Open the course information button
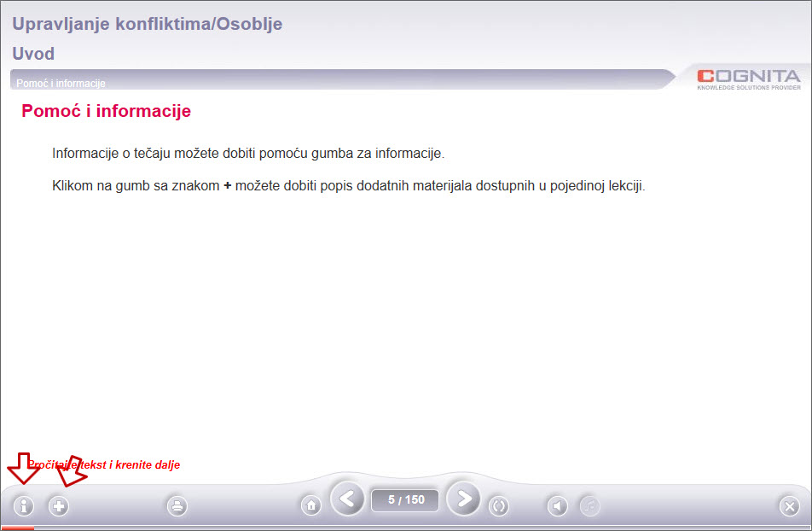This screenshot has width=812, height=531. point(24,506)
